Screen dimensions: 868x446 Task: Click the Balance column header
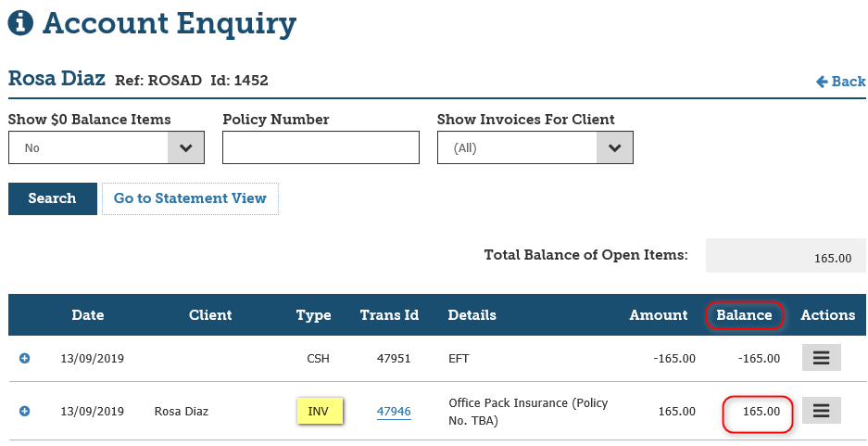pyautogui.click(x=744, y=315)
